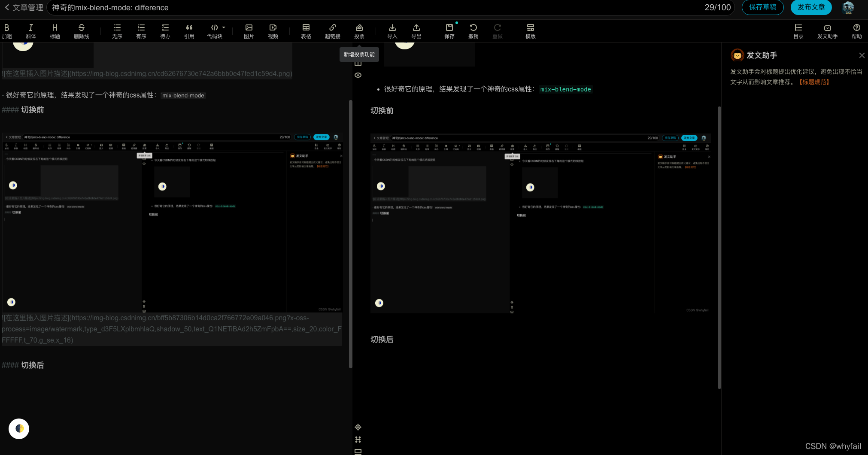The width and height of the screenshot is (868, 455).
Task: Toggle preview visibility eye icon
Action: [358, 75]
